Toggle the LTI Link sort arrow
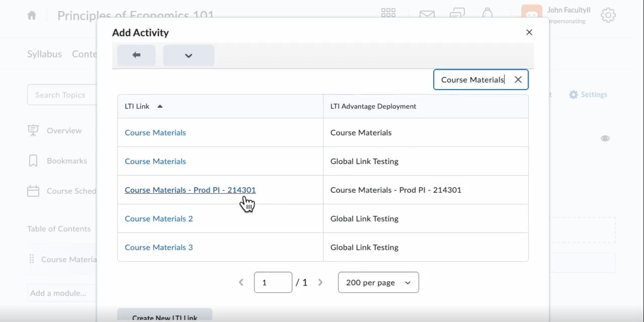 [x=160, y=106]
